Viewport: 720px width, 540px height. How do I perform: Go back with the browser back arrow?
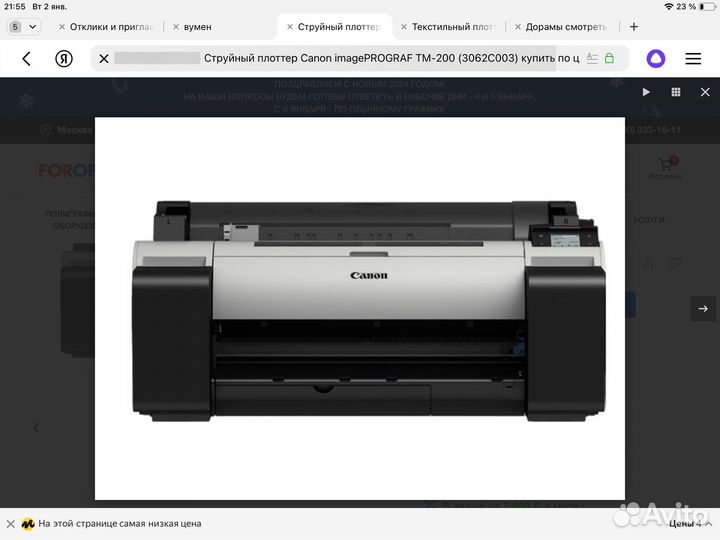pyautogui.click(x=27, y=58)
